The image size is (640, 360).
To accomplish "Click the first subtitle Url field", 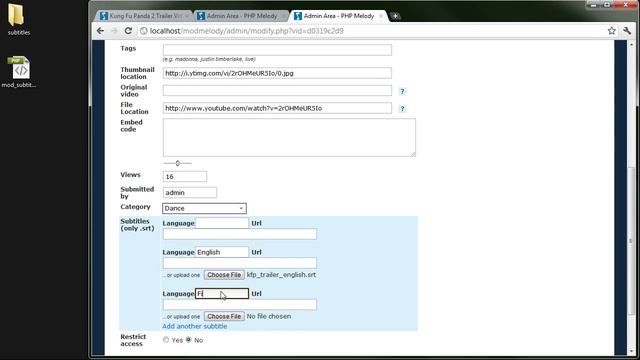I will [240, 234].
